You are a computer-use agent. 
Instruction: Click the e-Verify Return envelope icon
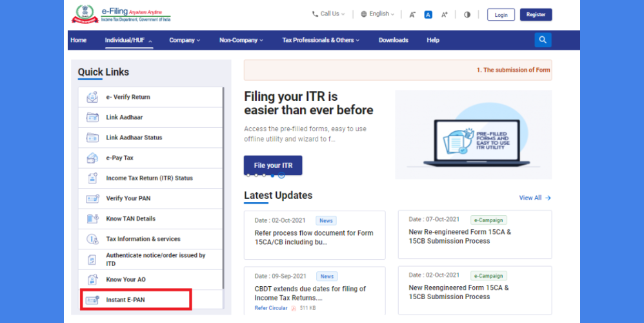tap(92, 97)
